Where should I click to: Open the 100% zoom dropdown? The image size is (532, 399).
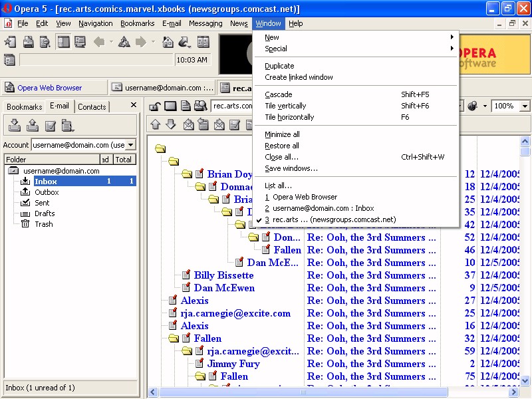coord(525,106)
